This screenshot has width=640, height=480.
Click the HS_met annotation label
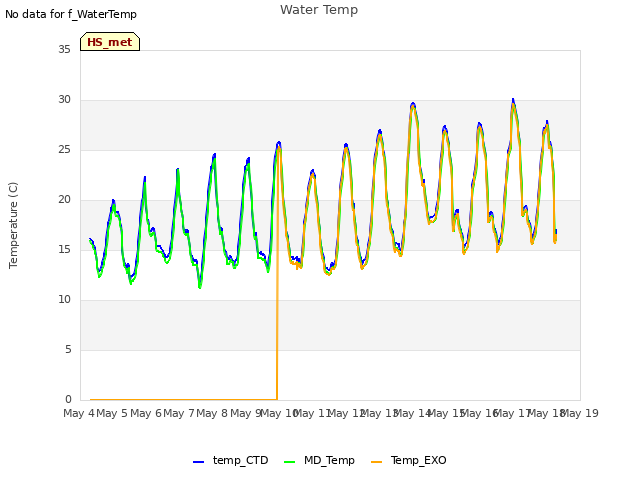[x=110, y=42]
